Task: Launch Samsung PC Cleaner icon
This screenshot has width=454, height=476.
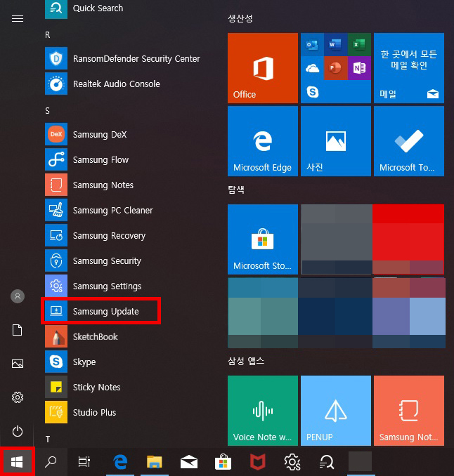Action: [56, 210]
